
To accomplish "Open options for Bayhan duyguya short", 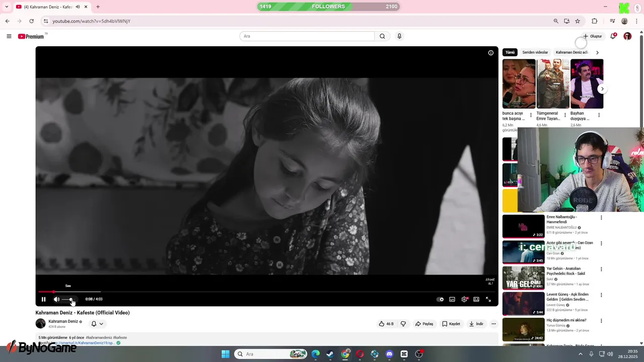I will 599,115.
